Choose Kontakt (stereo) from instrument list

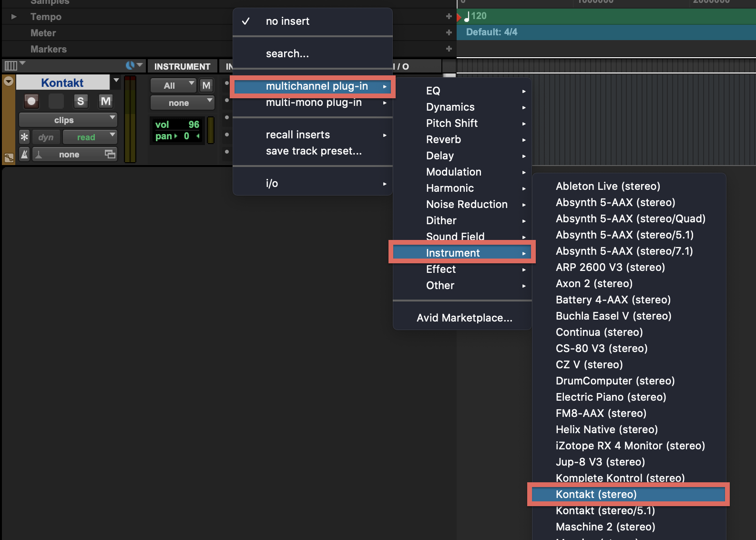[596, 494]
